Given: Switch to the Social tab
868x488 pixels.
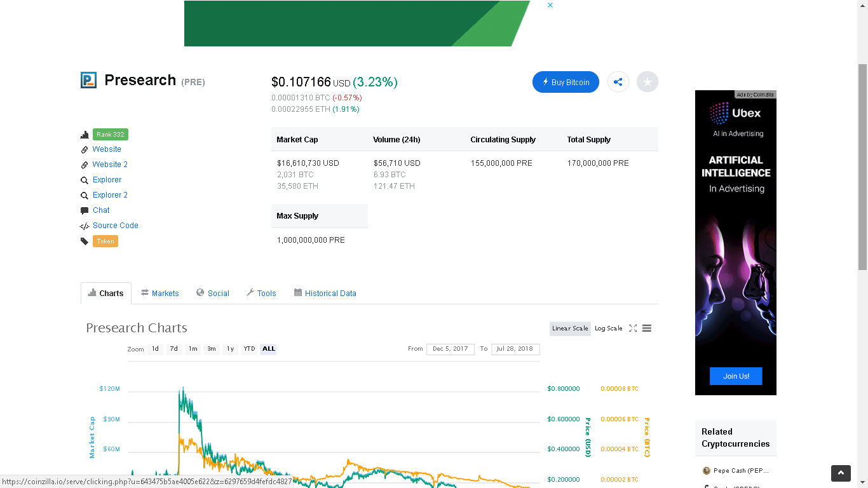Looking at the screenshot, I should 213,293.
